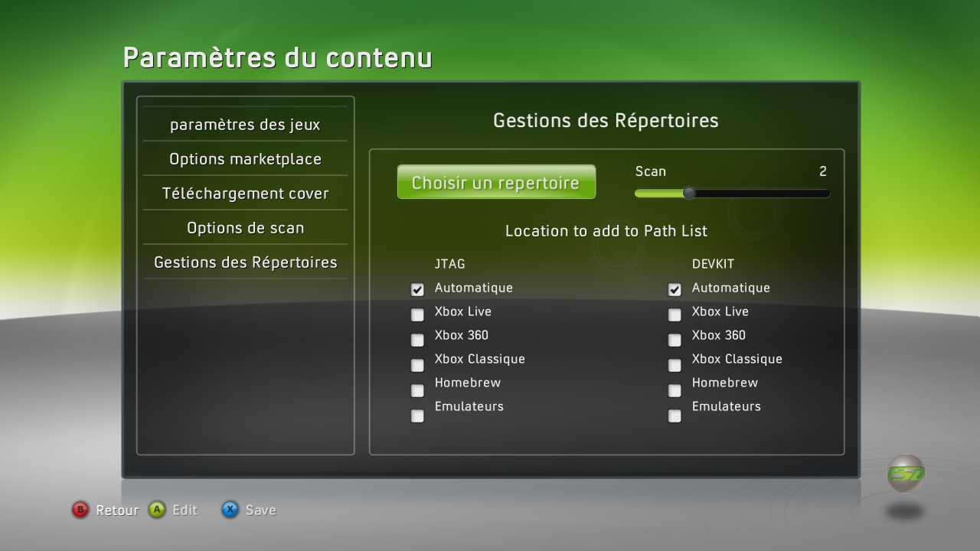This screenshot has height=551, width=980.
Task: Click the Edit label
Action: [185, 510]
